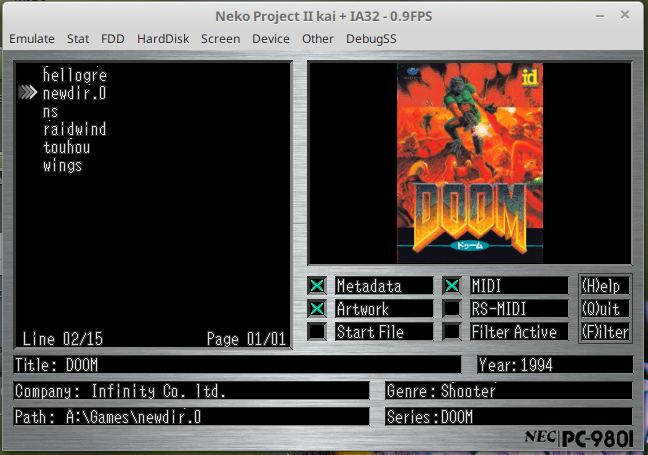Viewport: 648px width, 455px height.
Task: Toggle the MIDI checkbox
Action: click(452, 286)
